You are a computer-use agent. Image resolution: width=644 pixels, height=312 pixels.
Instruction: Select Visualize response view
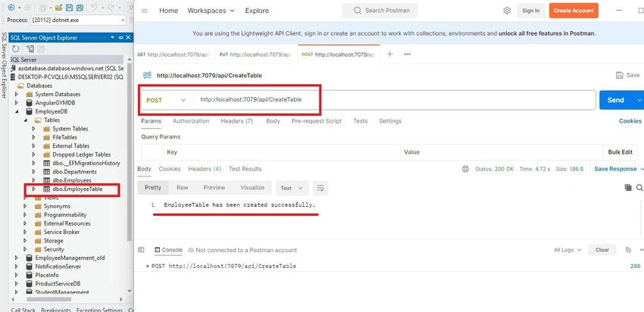(252, 188)
